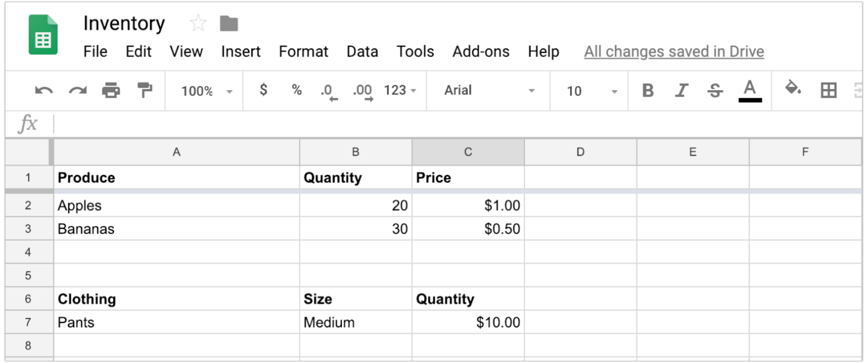Open the font size 10 dropdown
Viewport: 868px width, 363px height.
[x=592, y=91]
